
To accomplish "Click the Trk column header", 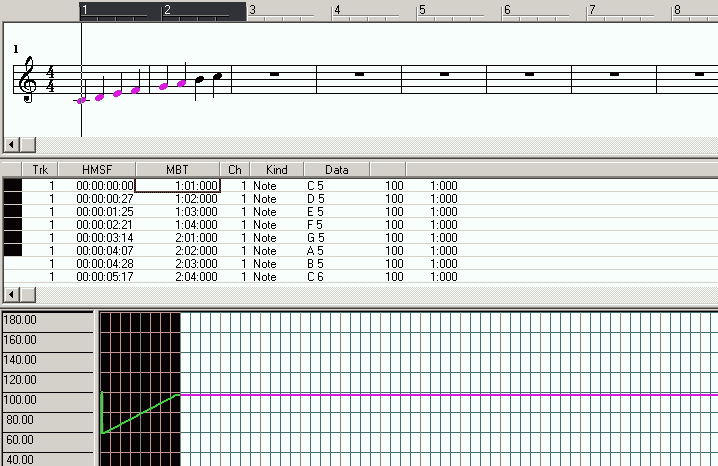I will 40,170.
